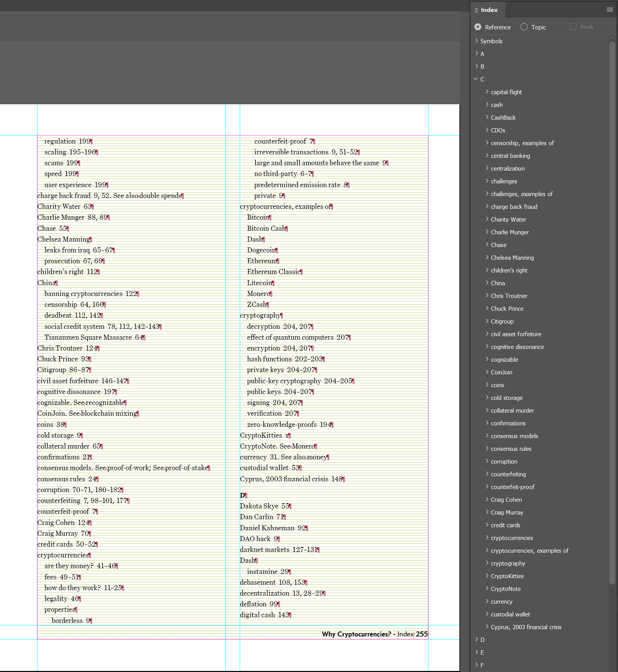
Task: Select the centralization entry
Action: coord(508,169)
